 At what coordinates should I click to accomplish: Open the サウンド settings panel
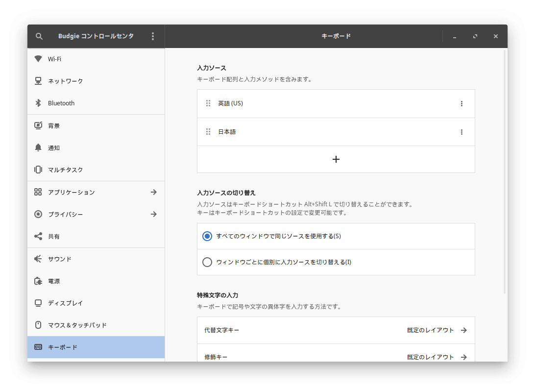pyautogui.click(x=96, y=259)
